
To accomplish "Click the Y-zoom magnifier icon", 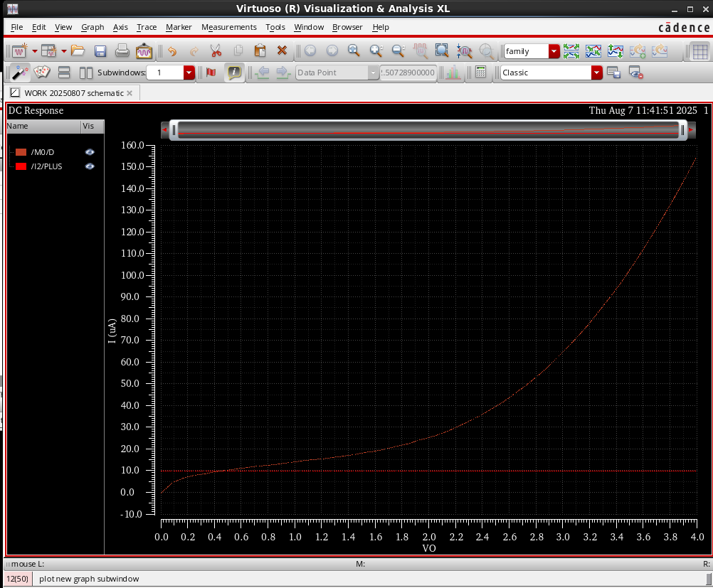I will (464, 51).
